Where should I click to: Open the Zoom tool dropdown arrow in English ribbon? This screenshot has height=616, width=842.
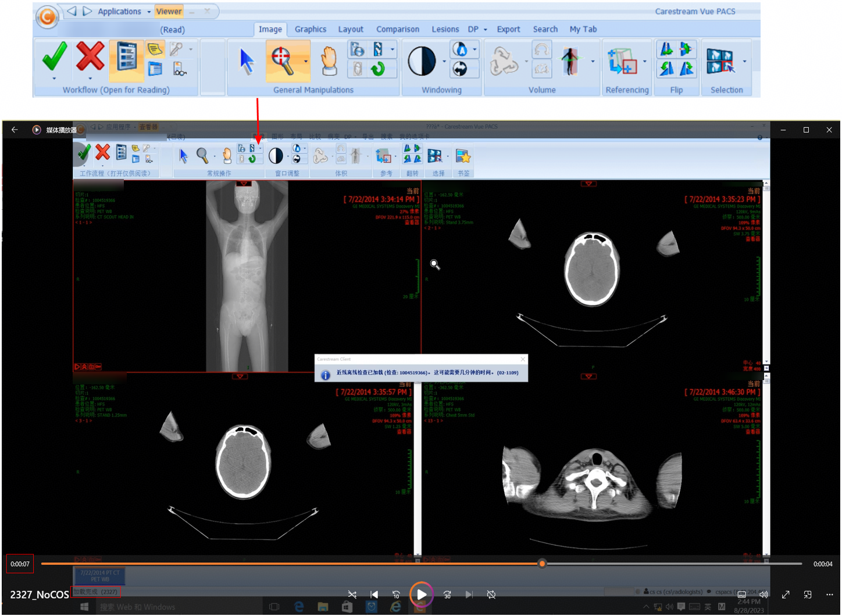(306, 61)
